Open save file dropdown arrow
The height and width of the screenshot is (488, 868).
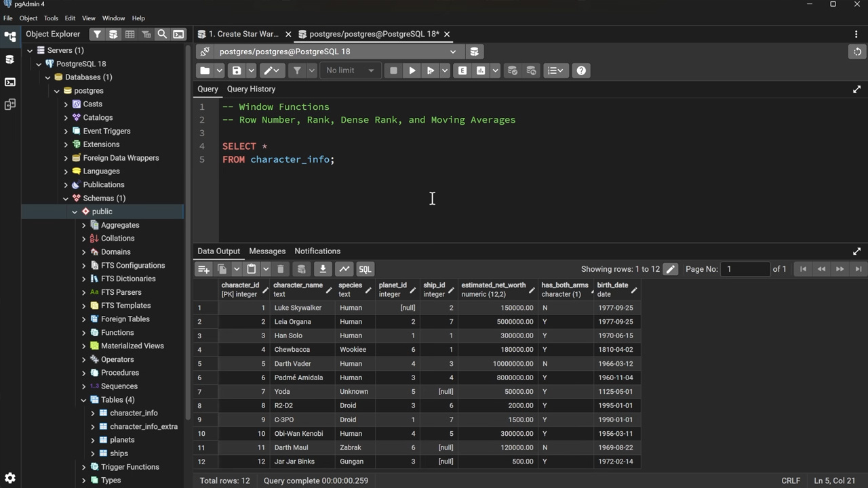tap(251, 70)
